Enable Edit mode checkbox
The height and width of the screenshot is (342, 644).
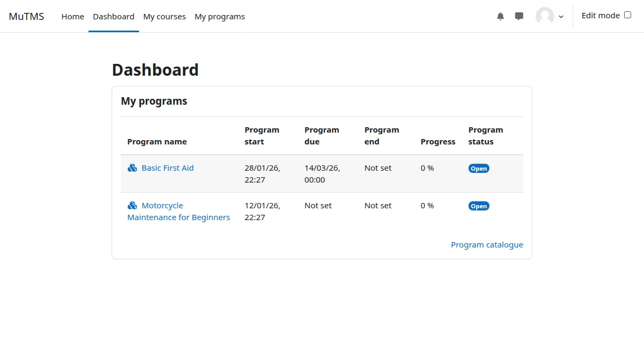click(x=627, y=15)
